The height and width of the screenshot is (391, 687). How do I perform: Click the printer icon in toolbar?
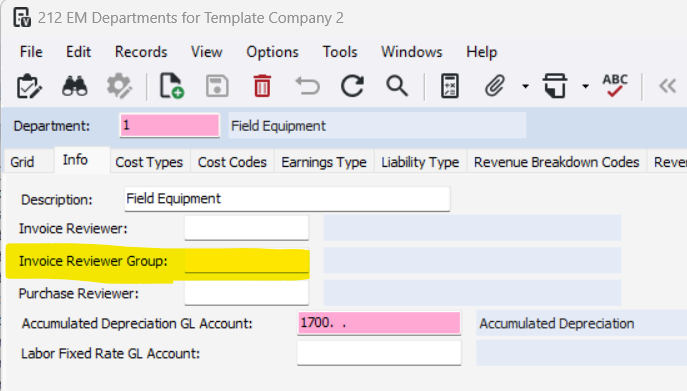[555, 86]
